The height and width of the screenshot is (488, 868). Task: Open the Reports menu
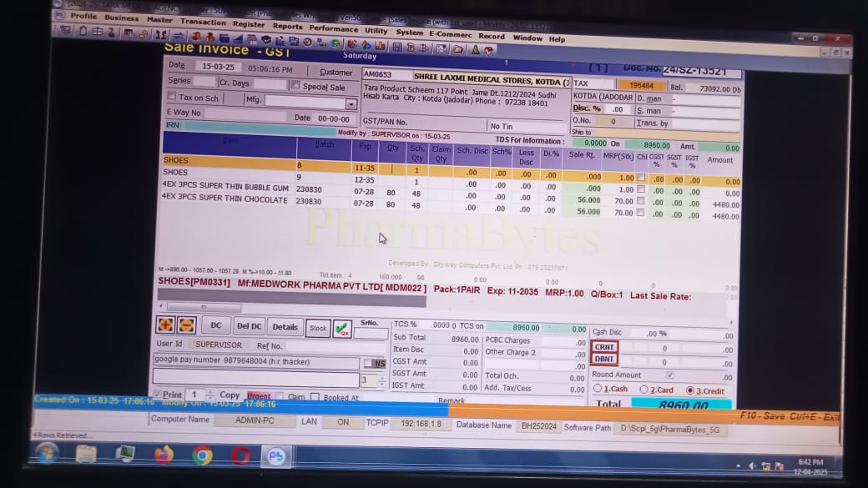[x=287, y=27]
